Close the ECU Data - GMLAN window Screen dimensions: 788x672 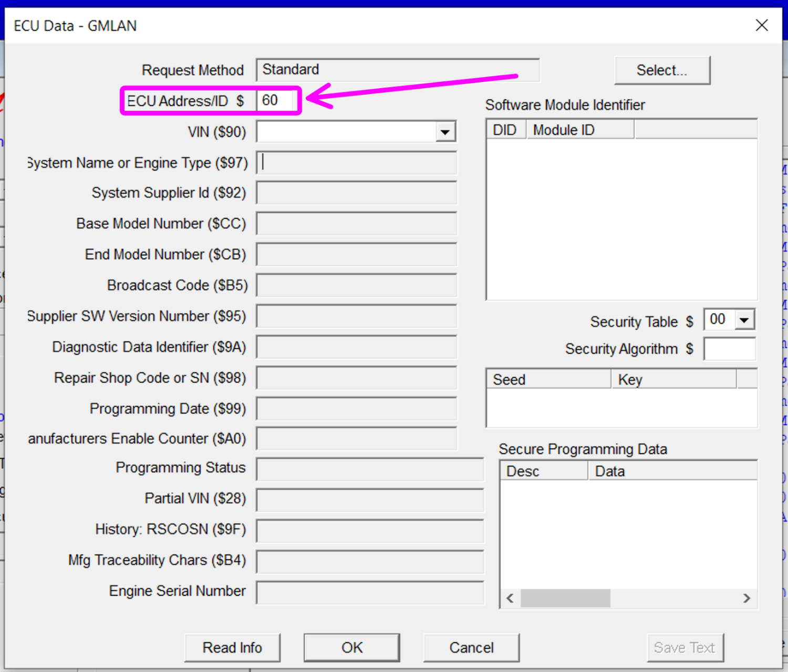click(762, 25)
